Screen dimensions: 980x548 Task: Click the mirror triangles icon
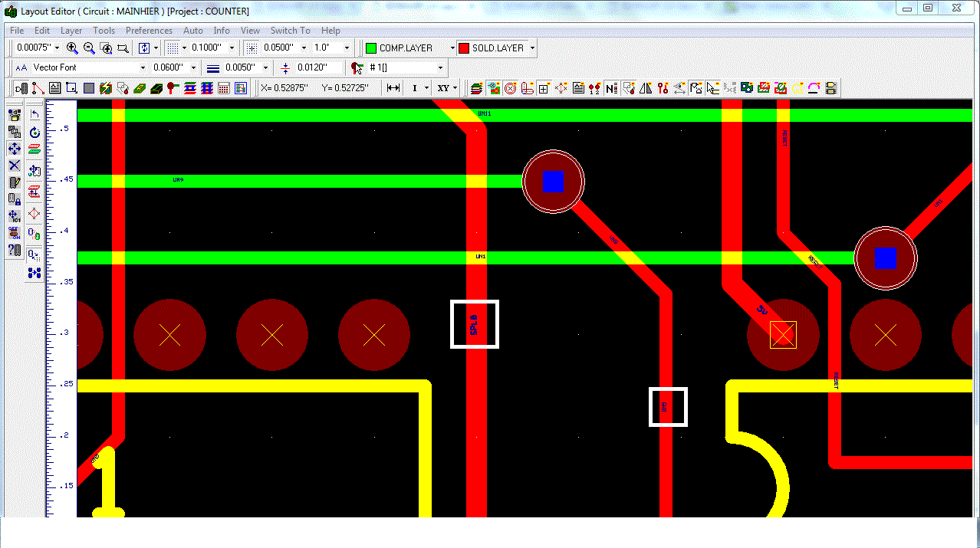pyautogui.click(x=645, y=88)
